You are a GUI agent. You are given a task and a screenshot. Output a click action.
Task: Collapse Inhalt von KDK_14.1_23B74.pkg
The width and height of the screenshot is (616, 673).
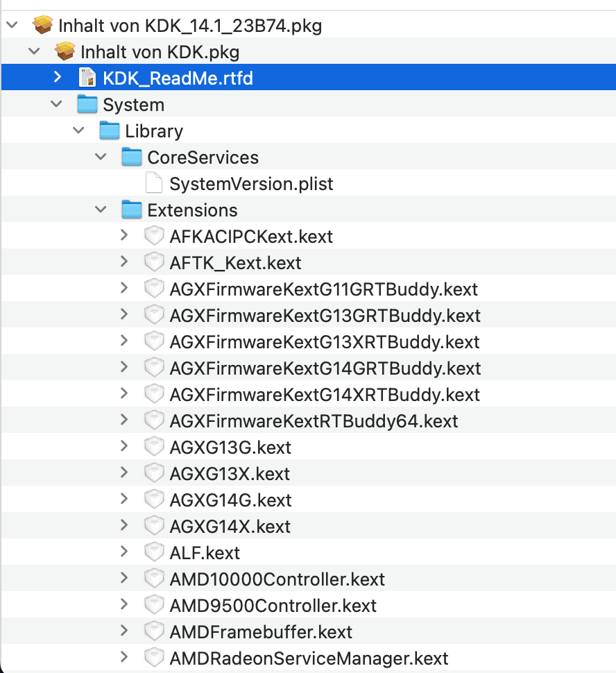pos(12,24)
